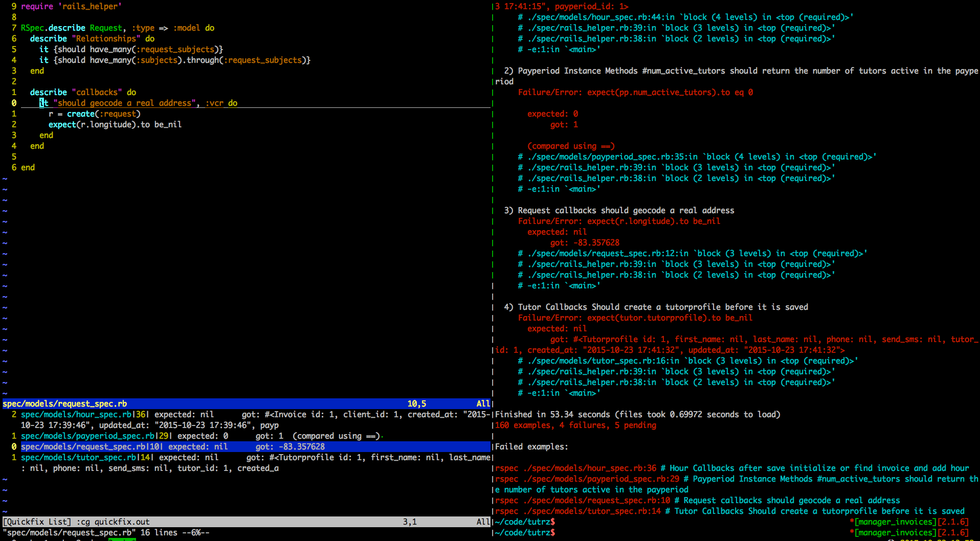Click expect(pp.num_active_tutors).to eq 0 error

pos(635,92)
